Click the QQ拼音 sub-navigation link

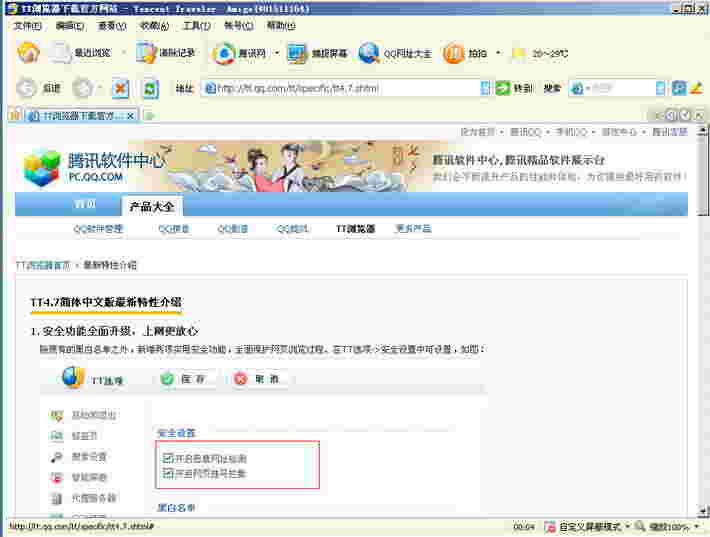[x=173, y=229]
